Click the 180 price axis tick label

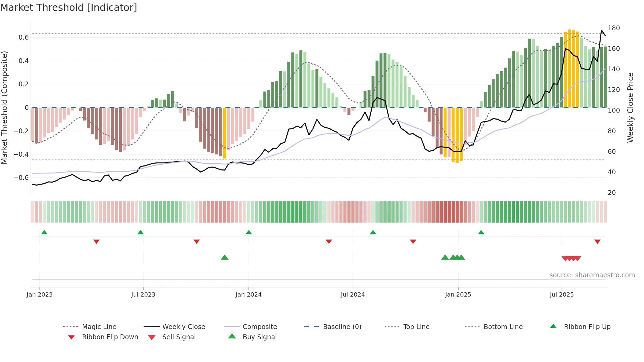(614, 28)
